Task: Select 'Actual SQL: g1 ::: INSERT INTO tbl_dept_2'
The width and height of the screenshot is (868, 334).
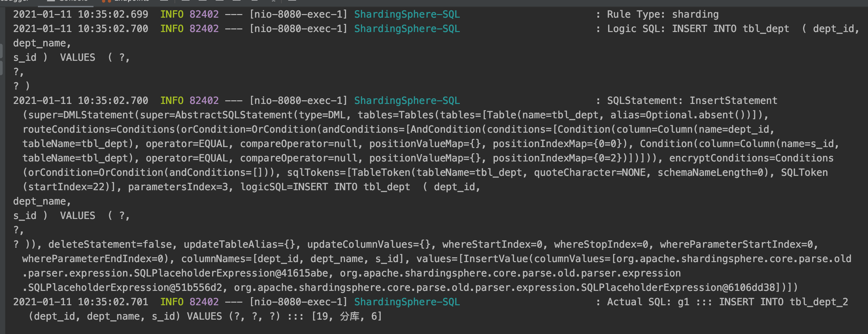Action: [727, 302]
